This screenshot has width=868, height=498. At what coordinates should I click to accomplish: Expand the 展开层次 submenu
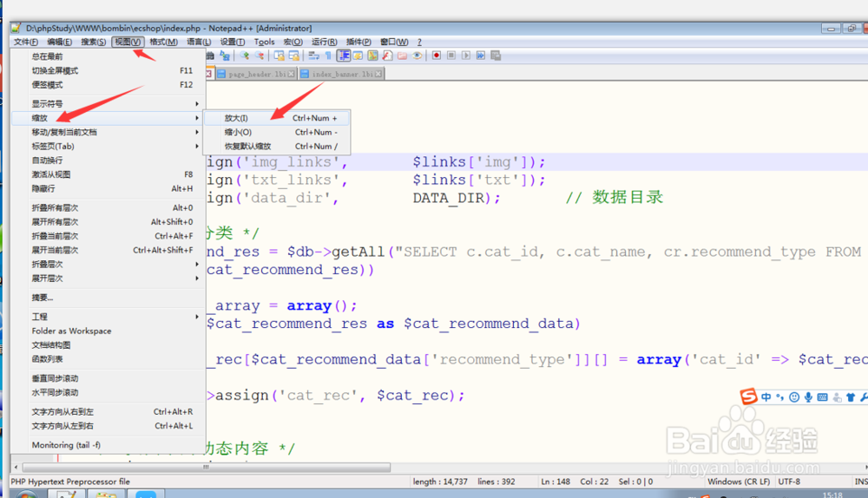click(x=108, y=278)
